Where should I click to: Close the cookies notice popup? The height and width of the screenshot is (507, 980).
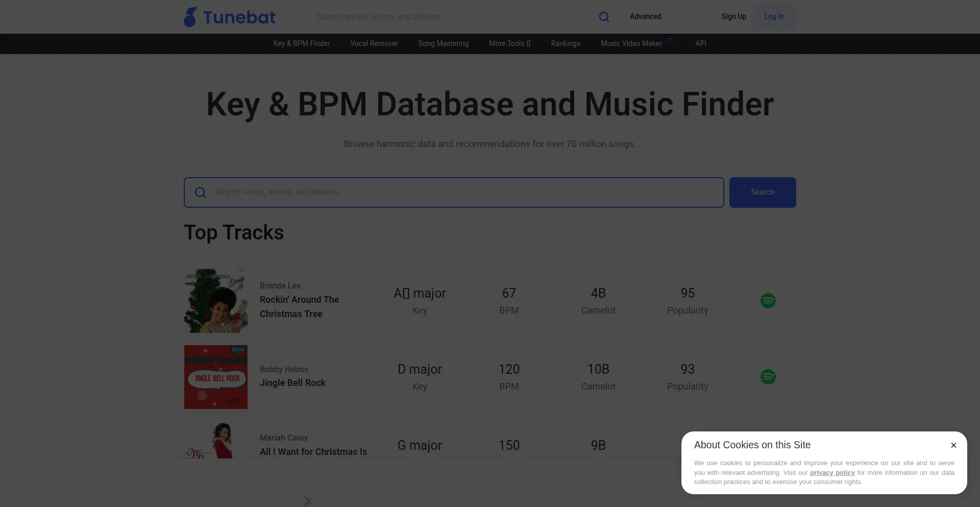953,445
